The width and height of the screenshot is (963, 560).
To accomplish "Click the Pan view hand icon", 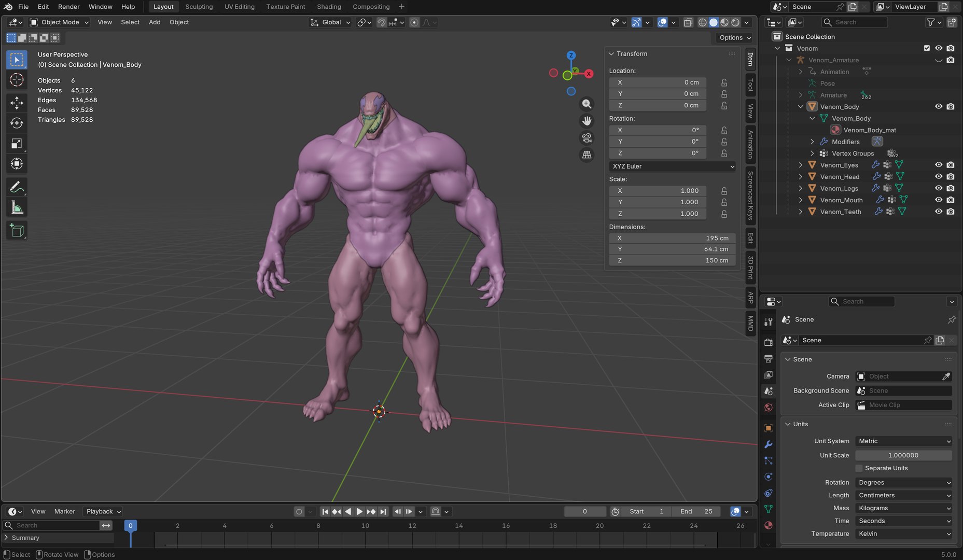I will 587,121.
